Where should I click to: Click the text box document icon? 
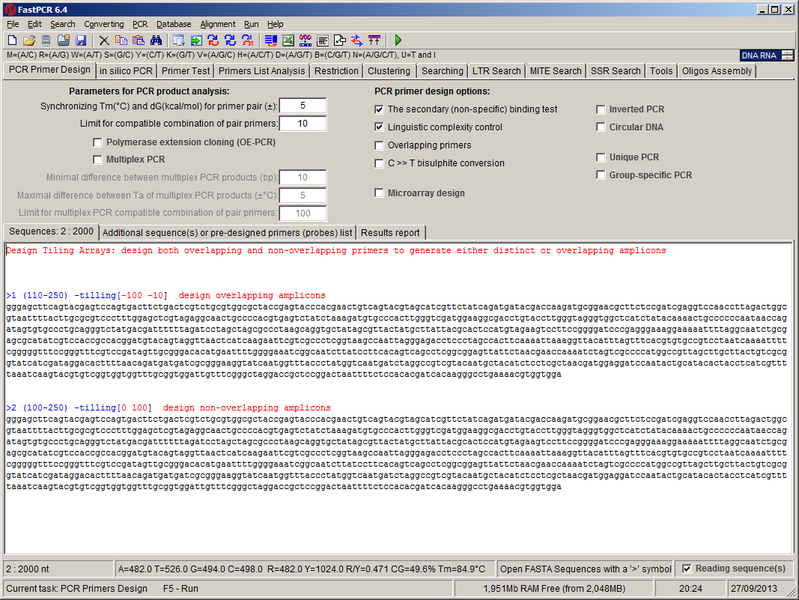coord(322,40)
